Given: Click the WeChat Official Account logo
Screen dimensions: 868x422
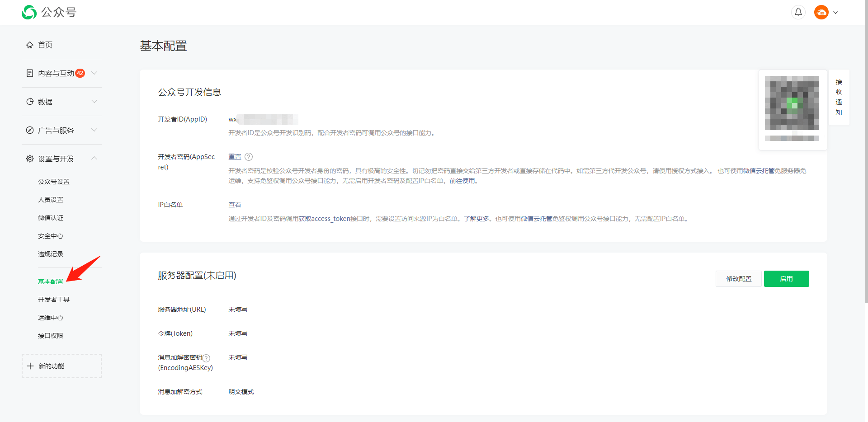Looking at the screenshot, I should [x=29, y=12].
